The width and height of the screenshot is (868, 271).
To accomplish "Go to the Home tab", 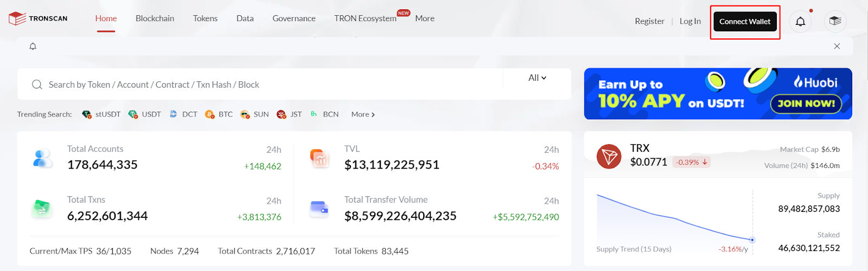I will [x=106, y=18].
